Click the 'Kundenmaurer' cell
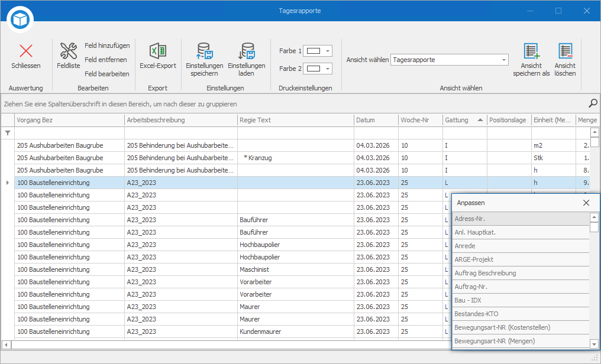The height and width of the screenshot is (364, 601). (296, 331)
